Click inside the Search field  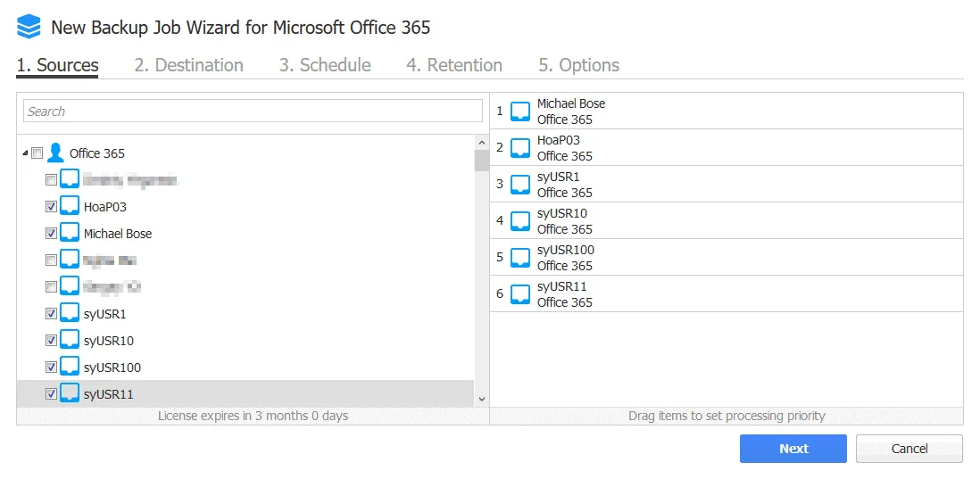coord(253,111)
